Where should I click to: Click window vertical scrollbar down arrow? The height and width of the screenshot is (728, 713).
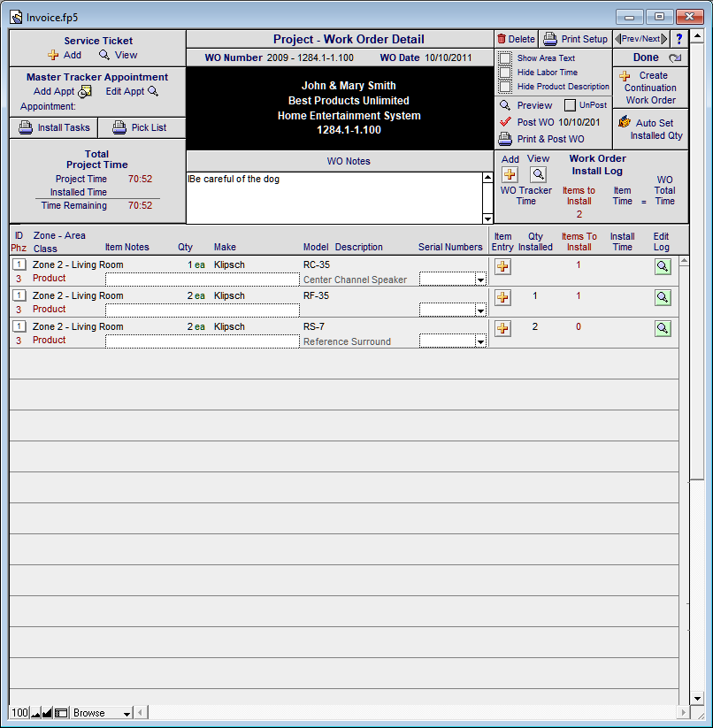pyautogui.click(x=697, y=699)
